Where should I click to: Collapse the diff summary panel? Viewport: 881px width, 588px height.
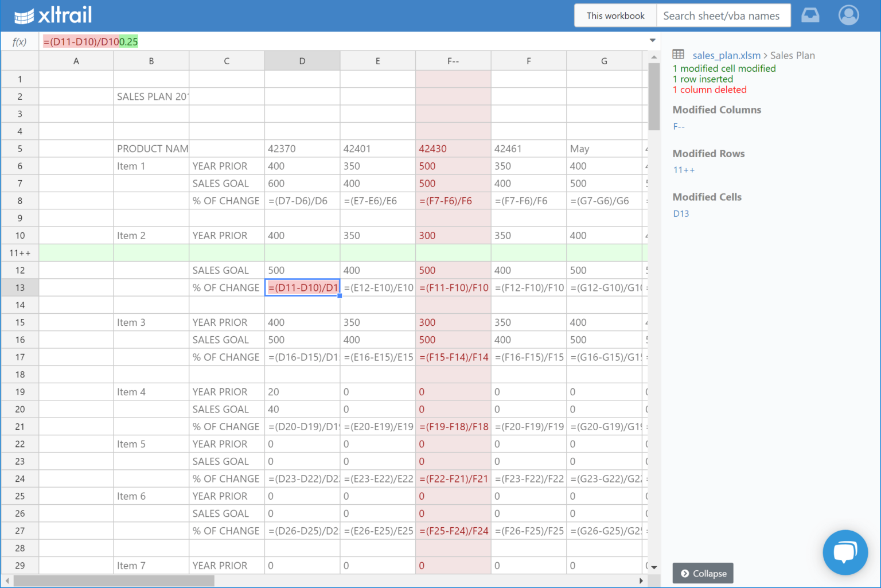point(703,573)
